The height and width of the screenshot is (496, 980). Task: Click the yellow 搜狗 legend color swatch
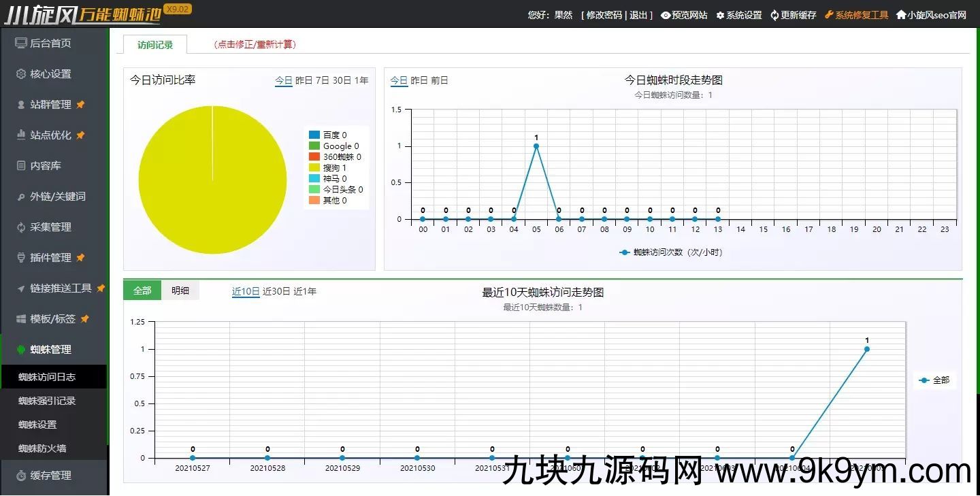click(314, 167)
